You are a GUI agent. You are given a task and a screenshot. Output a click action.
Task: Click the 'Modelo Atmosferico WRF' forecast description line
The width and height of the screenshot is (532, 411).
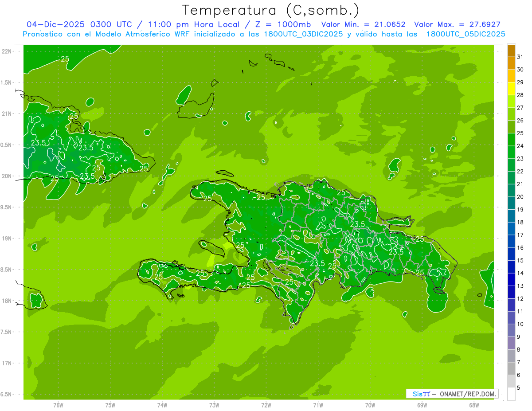264,34
